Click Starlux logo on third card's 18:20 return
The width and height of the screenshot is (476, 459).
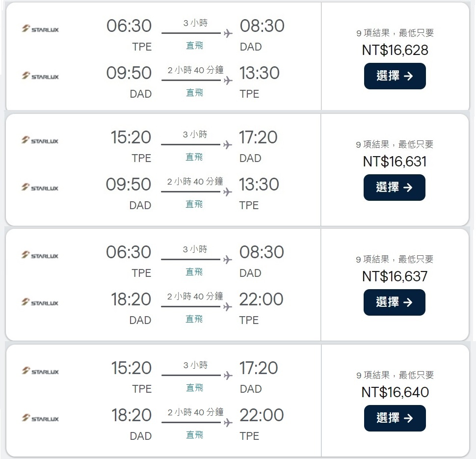point(40,302)
